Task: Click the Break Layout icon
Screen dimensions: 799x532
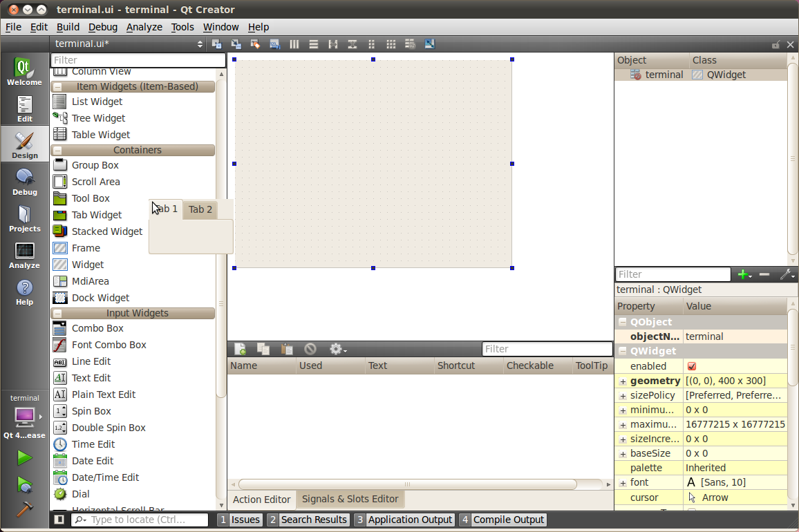Action: [410, 44]
